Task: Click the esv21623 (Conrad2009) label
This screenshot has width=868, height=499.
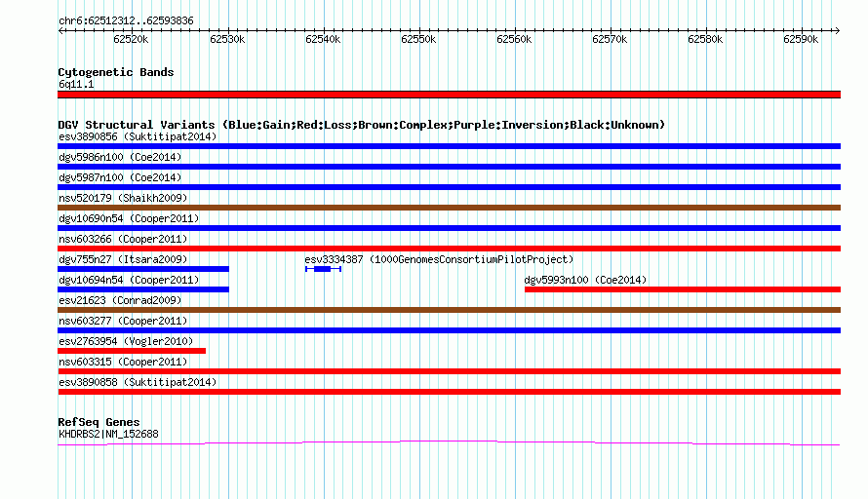Action: tap(120, 300)
